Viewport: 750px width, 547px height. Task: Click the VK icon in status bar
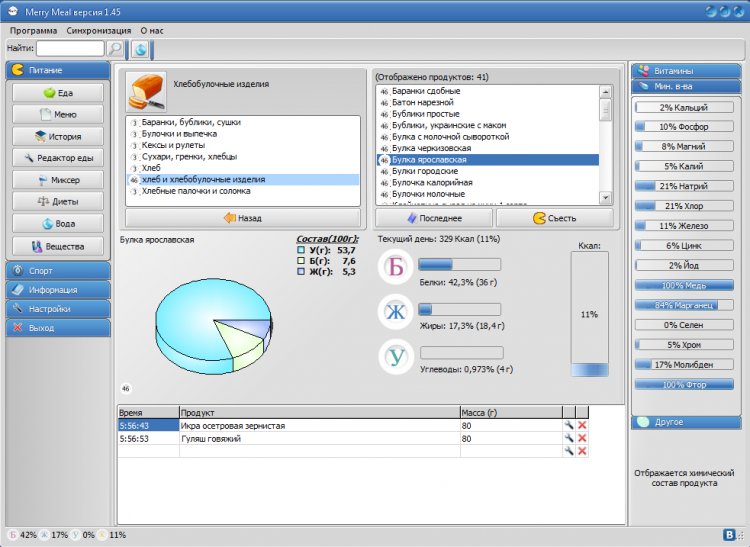pos(729,535)
